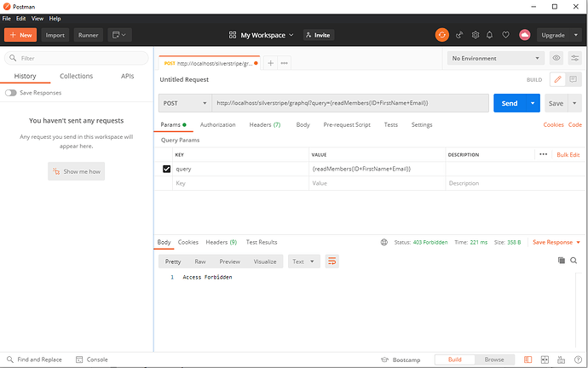
Task: Open notifications bell icon
Action: 490,35
